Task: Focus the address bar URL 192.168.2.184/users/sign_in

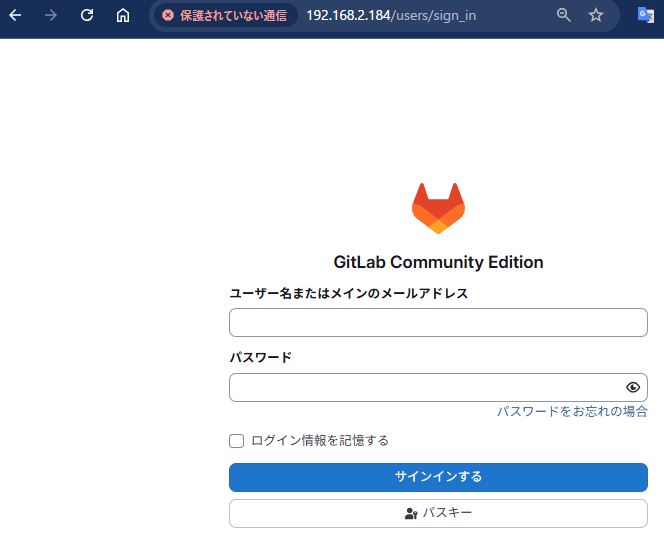Action: pos(391,16)
